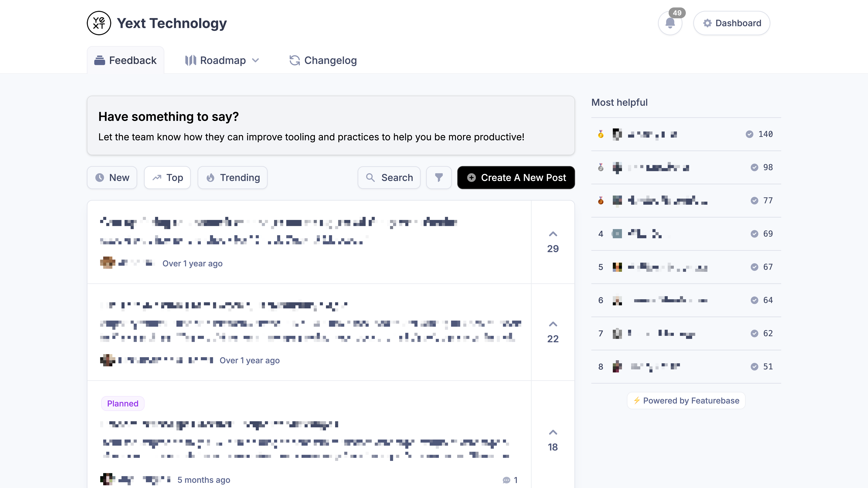Click Create A New Post

click(x=515, y=177)
